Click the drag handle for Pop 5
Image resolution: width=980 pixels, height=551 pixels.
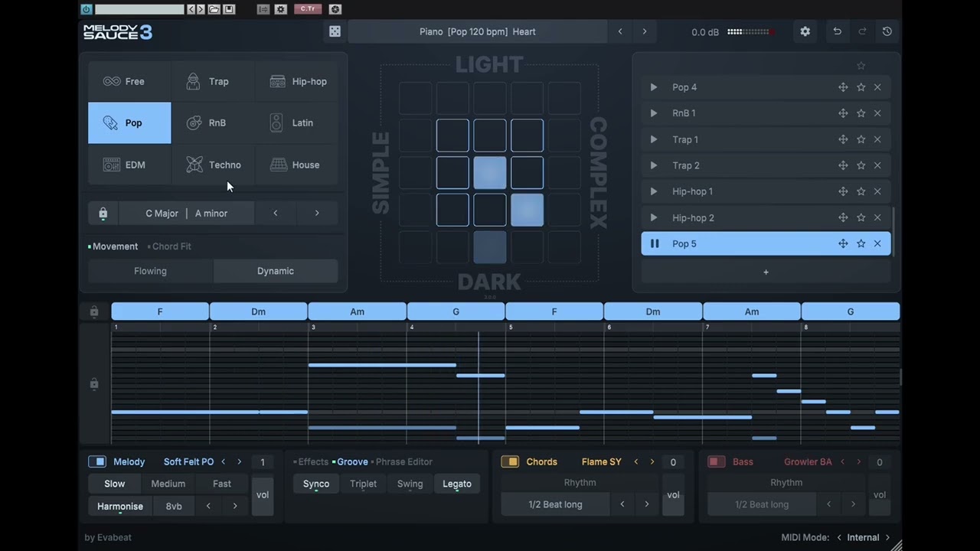pyautogui.click(x=843, y=243)
